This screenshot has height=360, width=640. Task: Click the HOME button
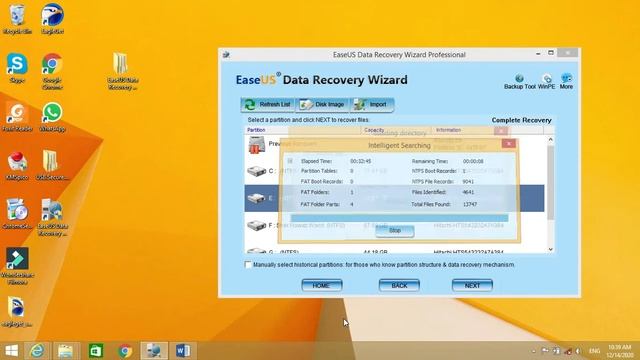(x=322, y=285)
